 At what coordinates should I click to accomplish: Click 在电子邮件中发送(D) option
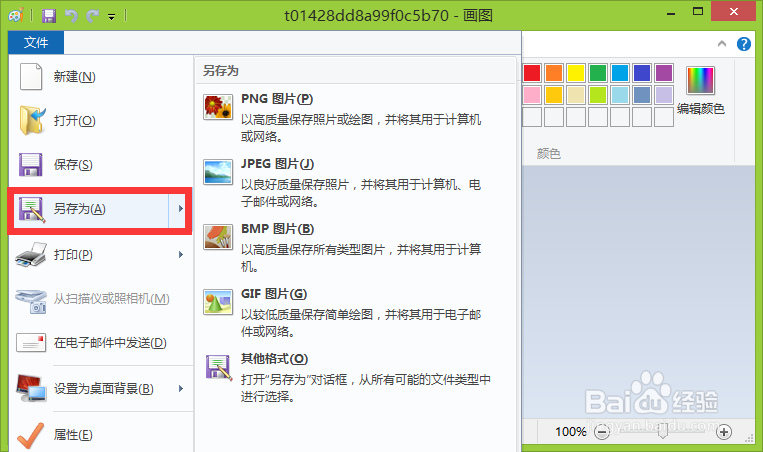(101, 343)
